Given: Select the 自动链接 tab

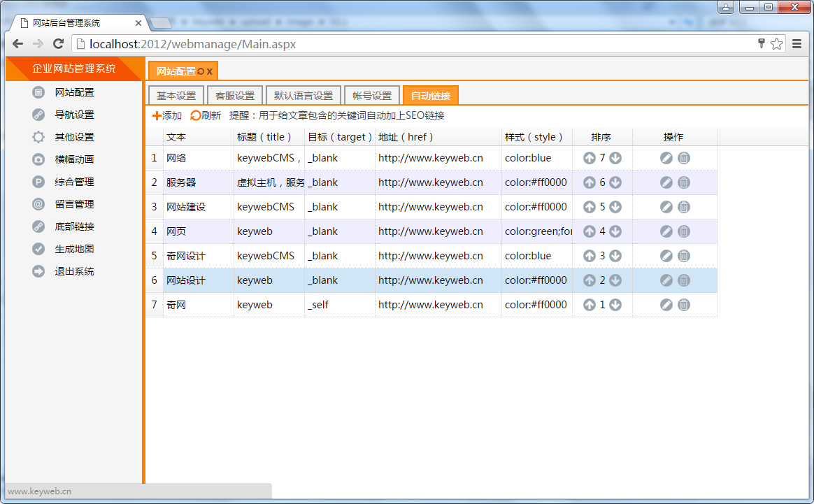Looking at the screenshot, I should pyautogui.click(x=430, y=96).
